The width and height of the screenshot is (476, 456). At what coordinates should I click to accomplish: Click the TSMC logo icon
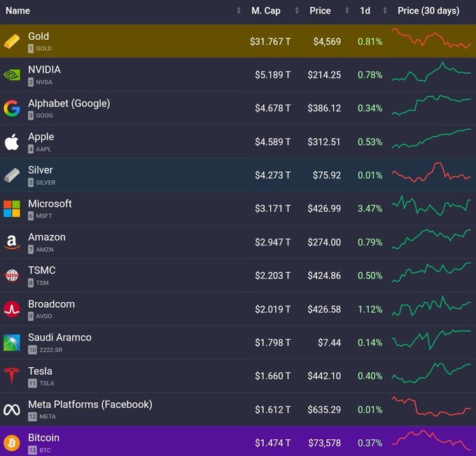pos(12,276)
